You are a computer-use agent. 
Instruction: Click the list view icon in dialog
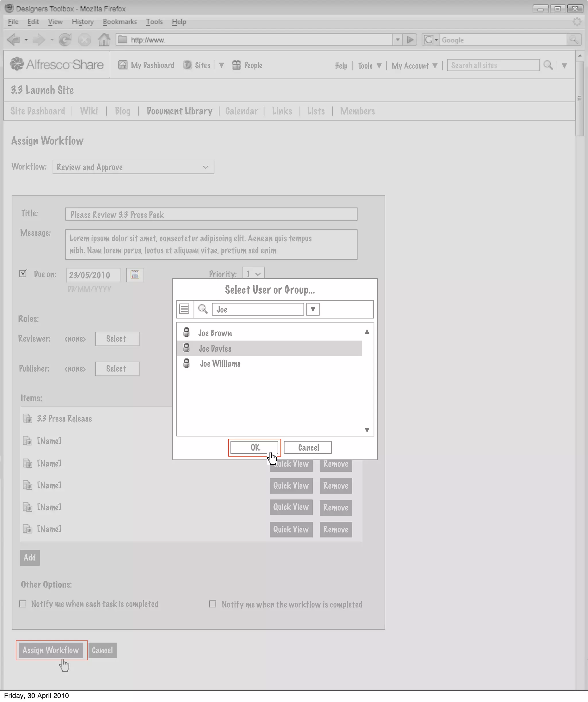point(184,309)
